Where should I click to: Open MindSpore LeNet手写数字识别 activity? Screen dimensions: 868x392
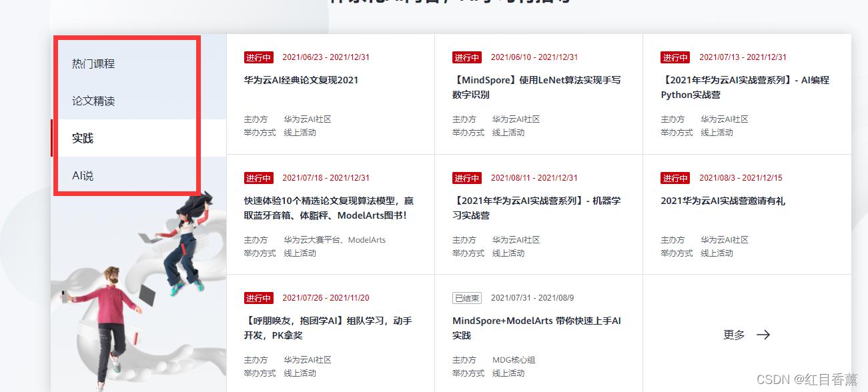537,87
